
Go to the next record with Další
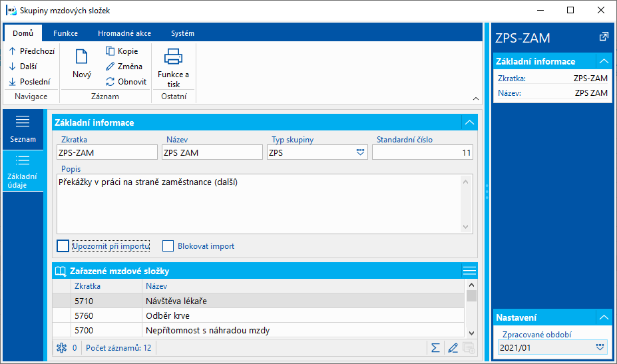click(23, 67)
